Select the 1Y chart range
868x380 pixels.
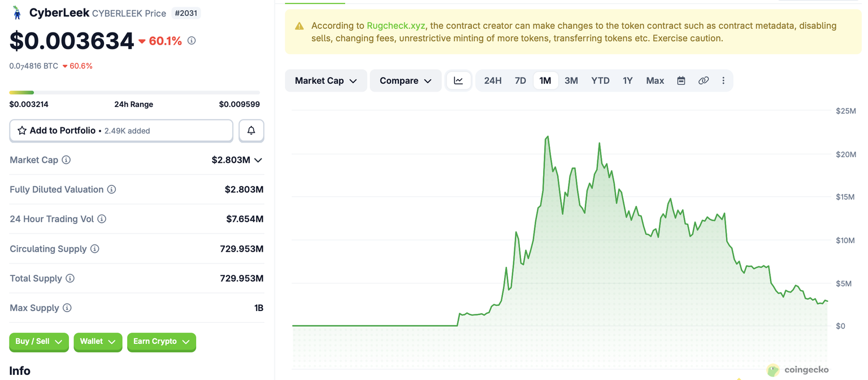pyautogui.click(x=628, y=81)
